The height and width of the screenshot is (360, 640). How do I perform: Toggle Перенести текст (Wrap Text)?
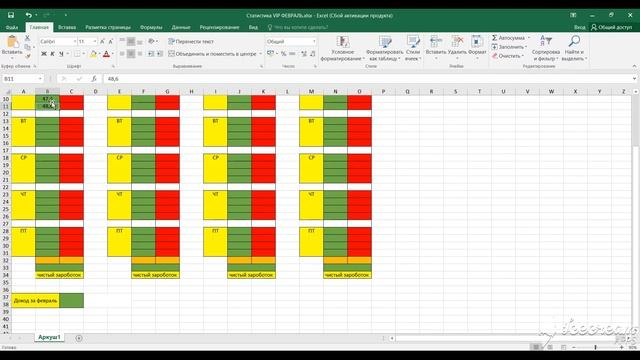(x=191, y=41)
